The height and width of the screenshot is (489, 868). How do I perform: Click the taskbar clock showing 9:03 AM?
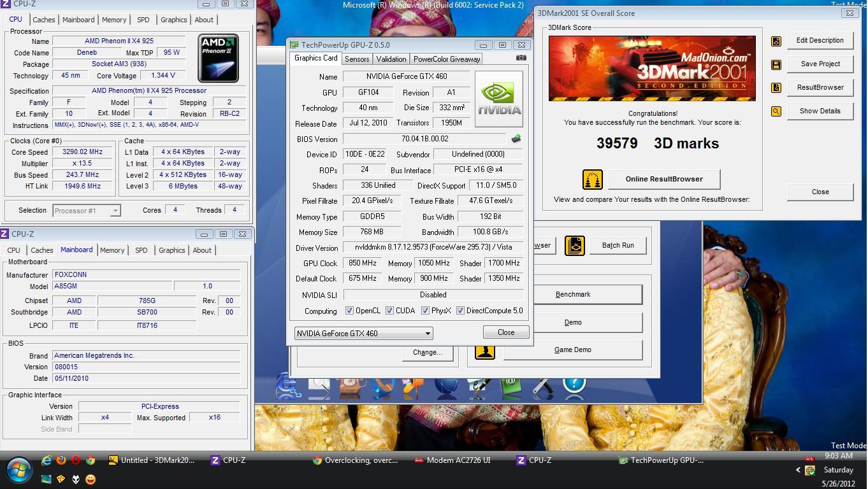click(x=838, y=456)
